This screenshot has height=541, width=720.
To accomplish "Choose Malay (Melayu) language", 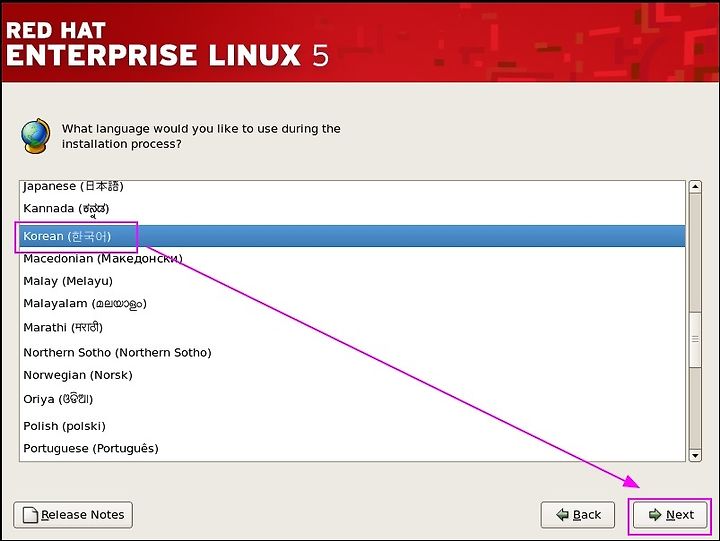I will pyautogui.click(x=352, y=281).
